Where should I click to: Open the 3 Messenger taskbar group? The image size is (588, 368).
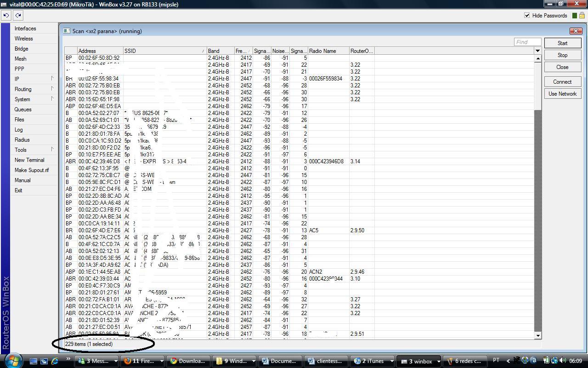97,361
